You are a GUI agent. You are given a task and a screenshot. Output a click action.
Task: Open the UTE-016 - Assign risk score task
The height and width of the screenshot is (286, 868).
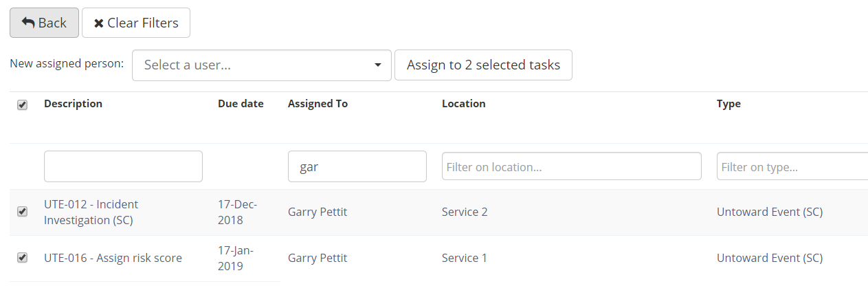coord(113,258)
